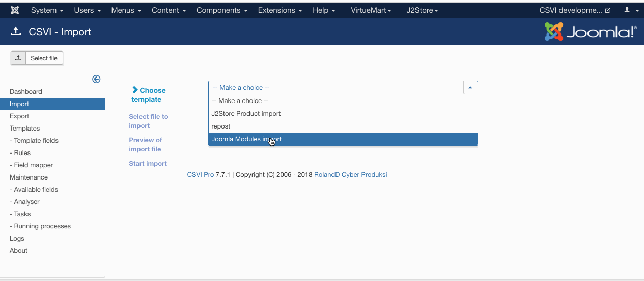Open Maintenance in sidebar
The height and width of the screenshot is (281, 644).
[x=29, y=177]
